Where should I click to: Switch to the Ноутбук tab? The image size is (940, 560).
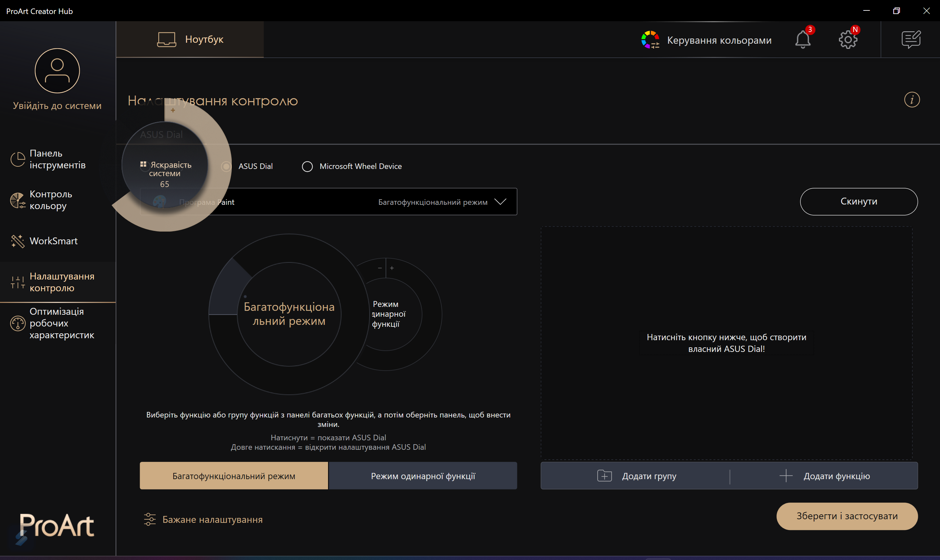[190, 39]
